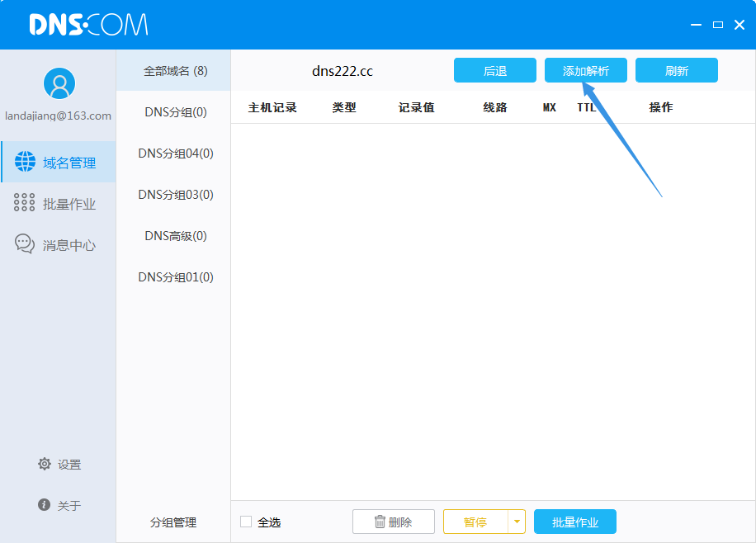Open settings via the gear icon
This screenshot has width=756, height=543.
tap(45, 464)
